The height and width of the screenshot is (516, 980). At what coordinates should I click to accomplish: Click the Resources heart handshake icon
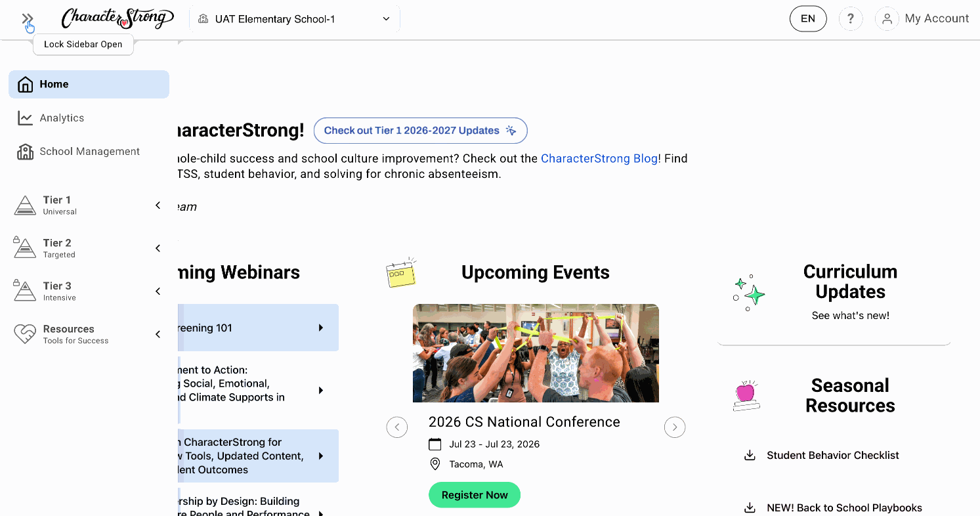click(x=25, y=334)
